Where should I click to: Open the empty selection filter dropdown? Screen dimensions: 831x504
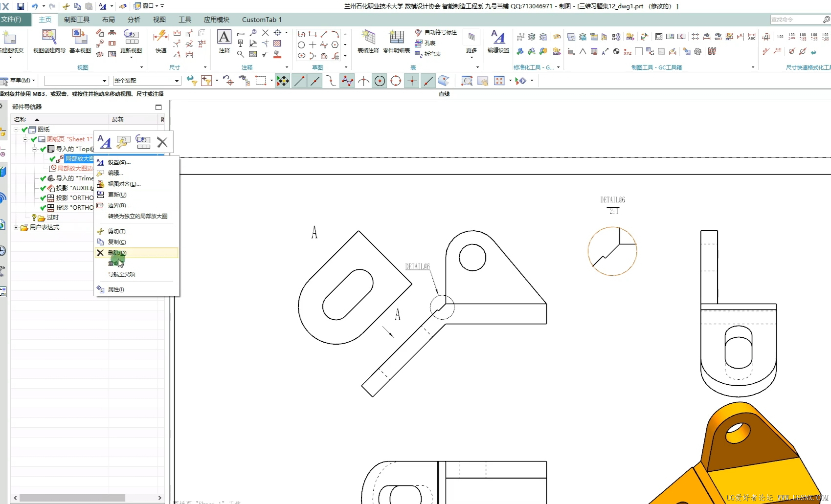(x=76, y=81)
